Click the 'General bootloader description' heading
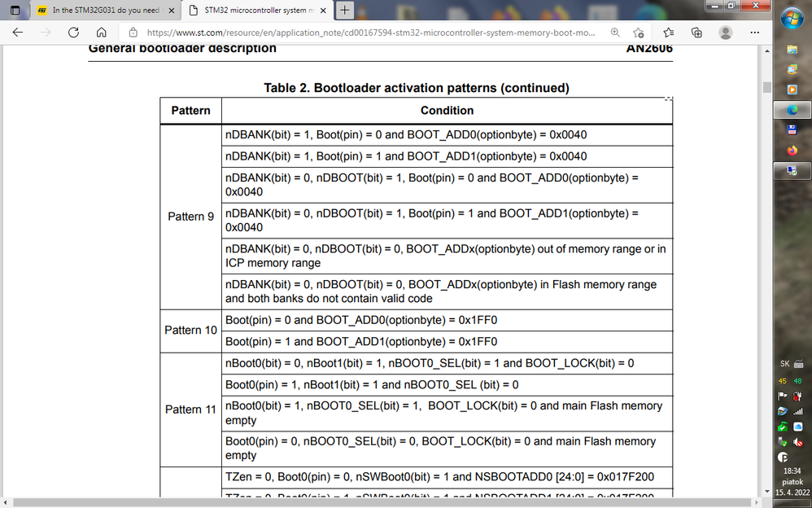Screen dimensions: 812x508 [182, 48]
